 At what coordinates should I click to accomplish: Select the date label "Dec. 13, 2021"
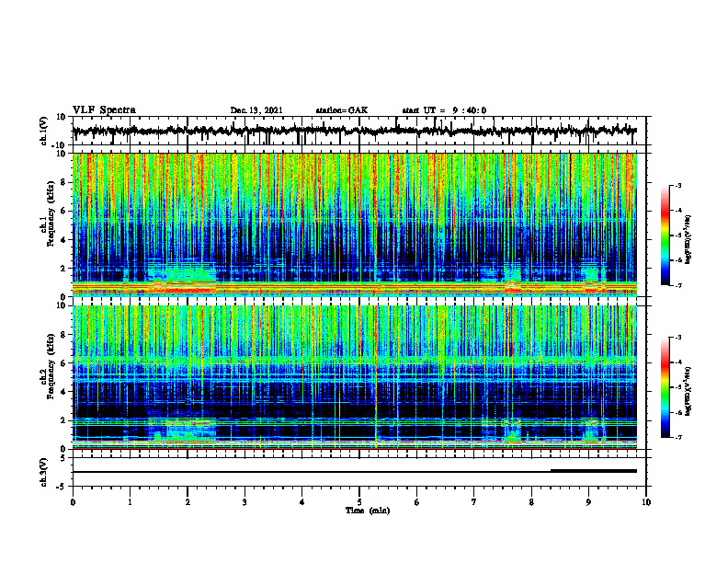[x=256, y=110]
